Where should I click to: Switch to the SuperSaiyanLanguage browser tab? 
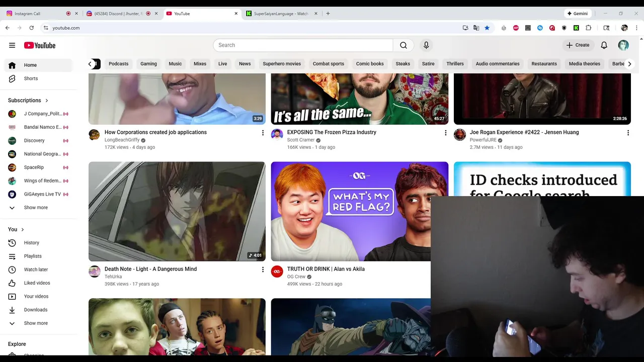[x=281, y=14]
